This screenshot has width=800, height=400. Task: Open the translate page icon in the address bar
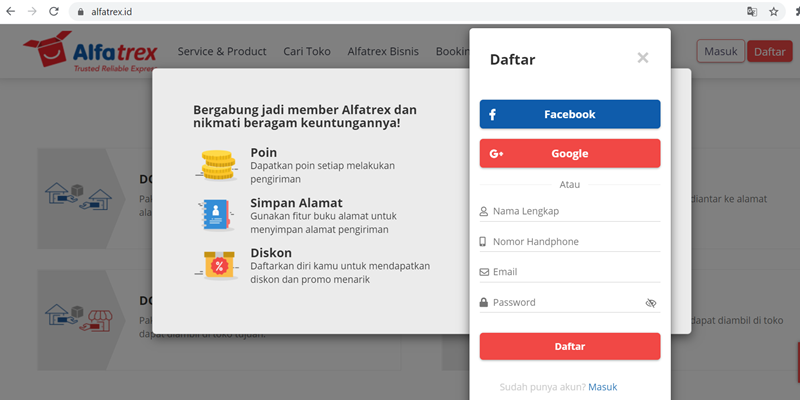click(x=752, y=12)
